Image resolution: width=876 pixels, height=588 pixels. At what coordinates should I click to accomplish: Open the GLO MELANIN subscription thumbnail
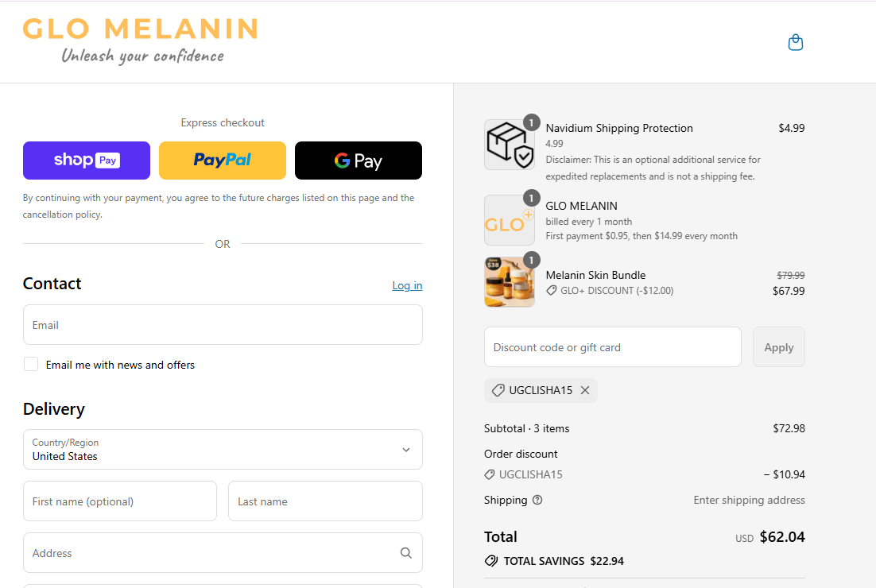(x=509, y=220)
